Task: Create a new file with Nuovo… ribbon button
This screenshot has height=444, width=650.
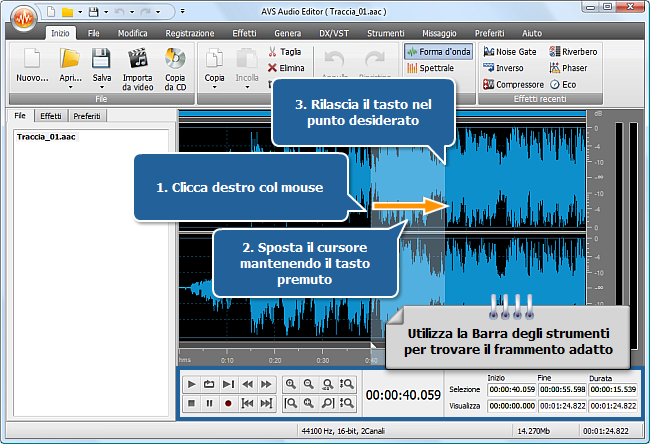Action: (x=32, y=65)
